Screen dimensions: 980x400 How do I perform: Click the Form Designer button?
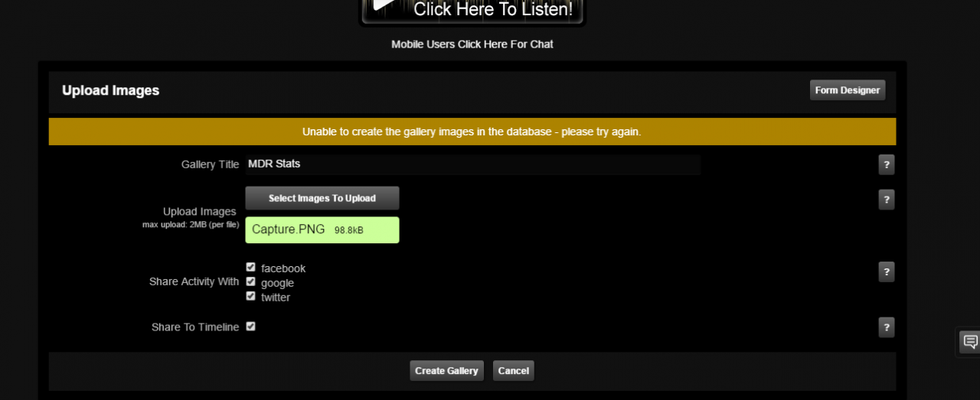click(x=848, y=90)
